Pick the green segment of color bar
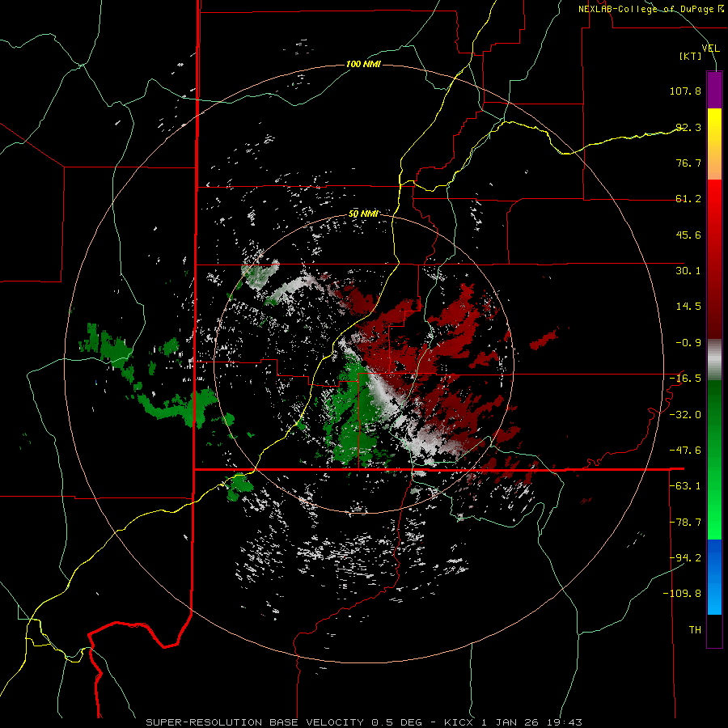This screenshot has width=728, height=728. pyautogui.click(x=714, y=459)
